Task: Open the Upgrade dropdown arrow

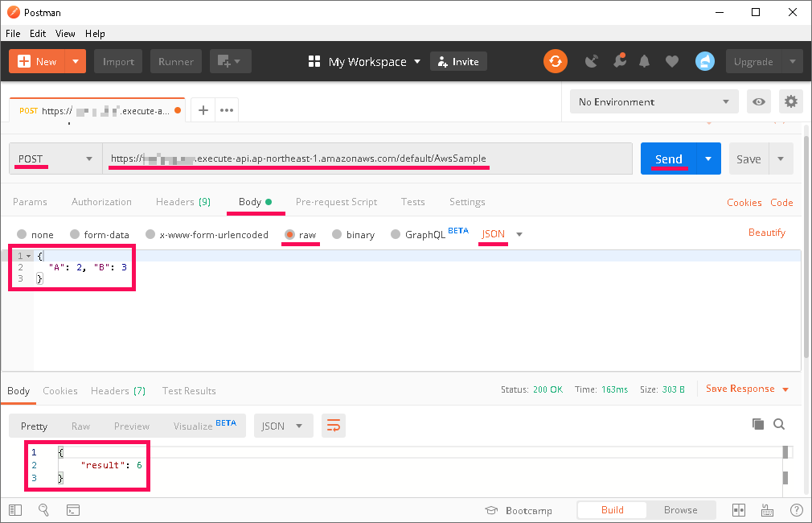Action: click(x=793, y=62)
